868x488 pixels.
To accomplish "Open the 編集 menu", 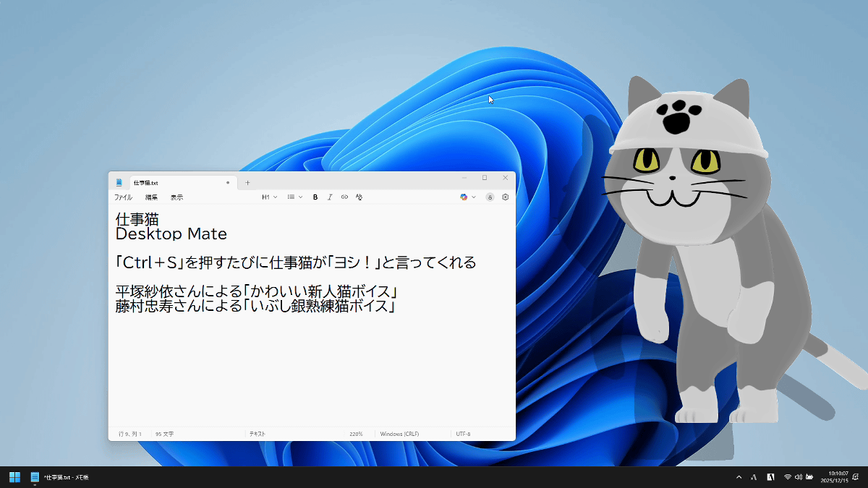I will (x=151, y=197).
